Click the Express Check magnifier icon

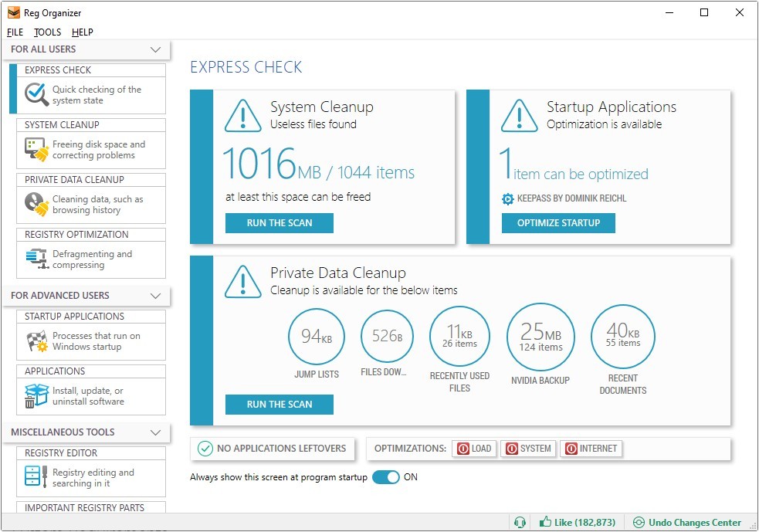pos(36,94)
